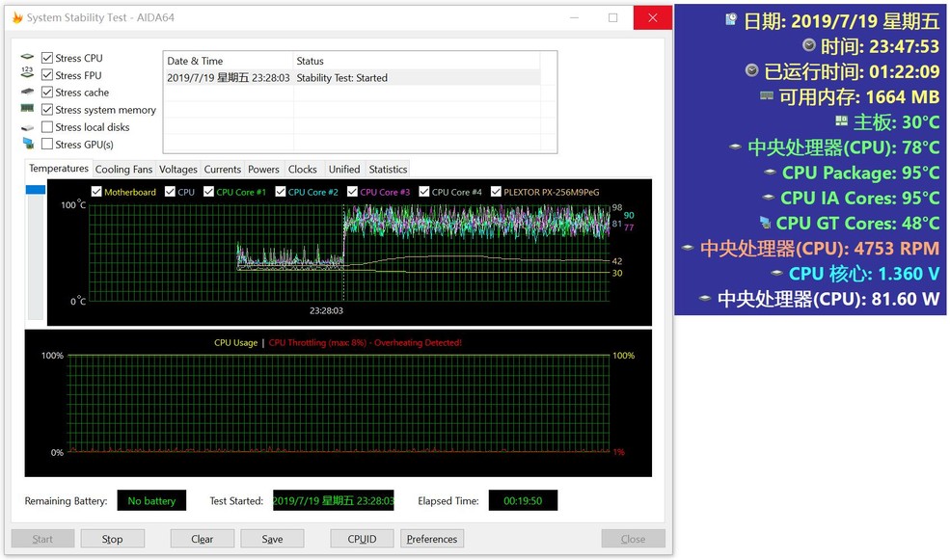950x560 pixels.
Task: Click the greyed-out Close button at bottom
Action: point(633,538)
